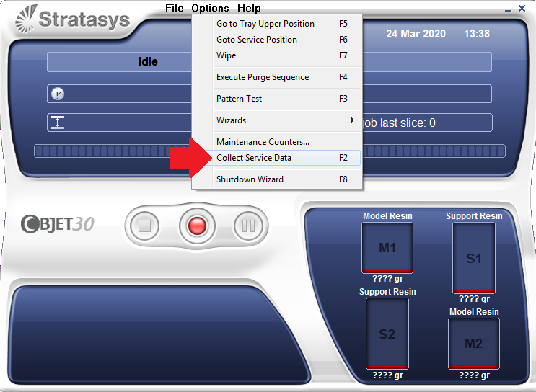Viewport: 536px width, 392px height.
Task: Click the M2 weight reading
Action: point(474,375)
